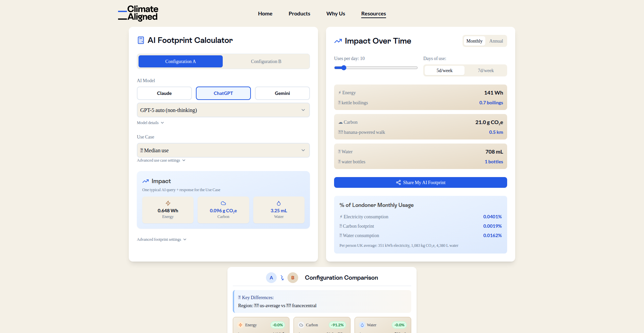Click the 0.0401% electricity consumption value

pyautogui.click(x=492, y=217)
